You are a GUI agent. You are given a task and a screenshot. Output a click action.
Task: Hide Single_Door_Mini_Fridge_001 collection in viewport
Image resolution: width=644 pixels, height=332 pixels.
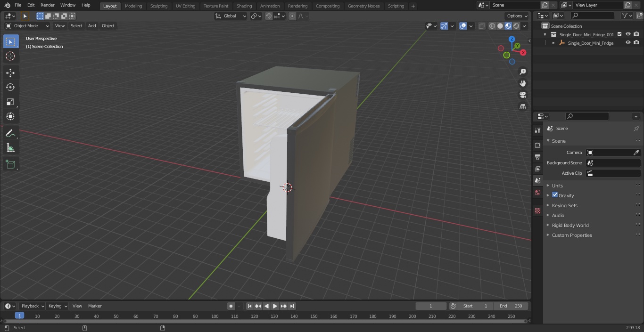click(628, 34)
